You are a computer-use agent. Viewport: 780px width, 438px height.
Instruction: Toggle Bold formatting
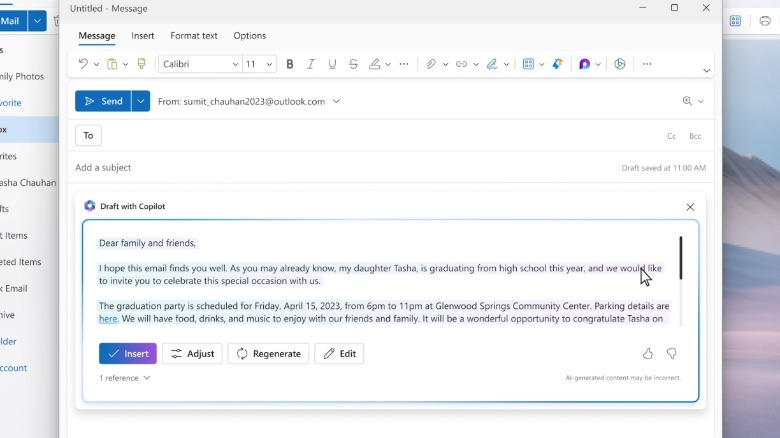(290, 64)
